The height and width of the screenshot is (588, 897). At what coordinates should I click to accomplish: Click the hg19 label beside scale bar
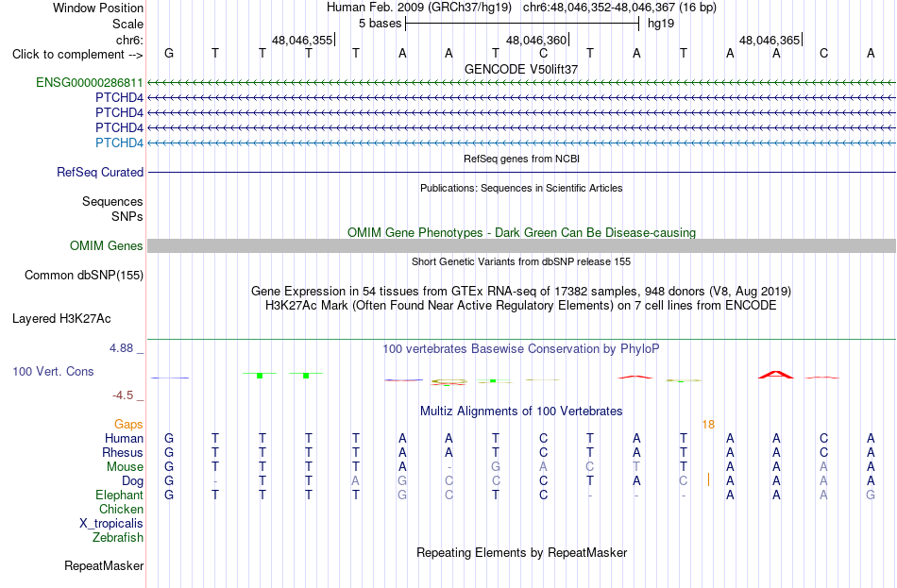click(661, 24)
